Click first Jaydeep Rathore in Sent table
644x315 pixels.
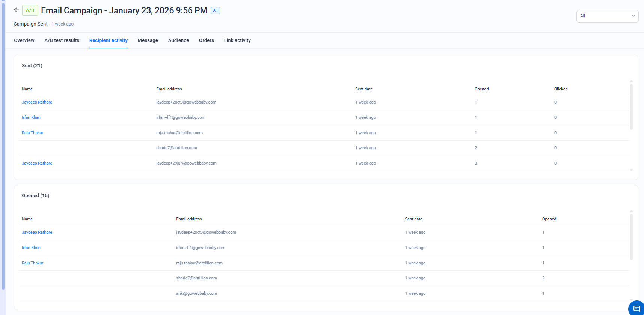(x=37, y=102)
